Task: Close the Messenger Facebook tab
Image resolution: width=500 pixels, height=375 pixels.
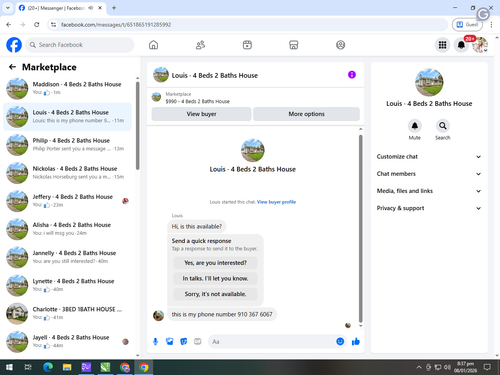Action: (x=100, y=8)
